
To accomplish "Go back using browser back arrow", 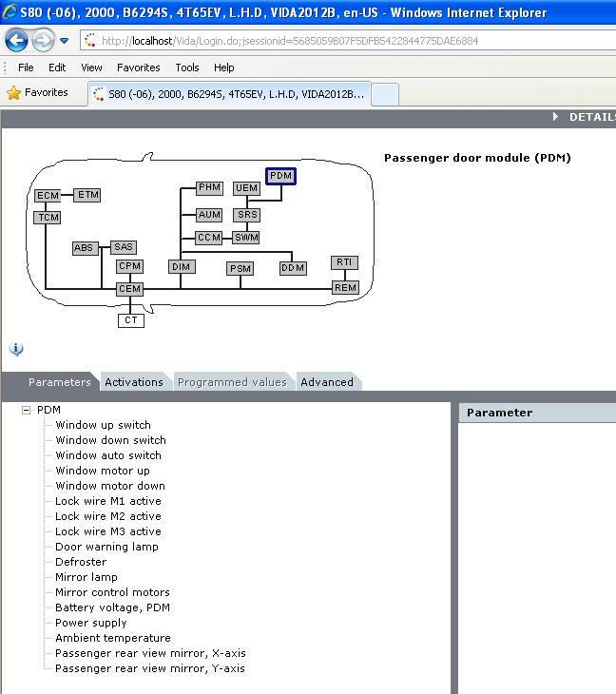I will (x=17, y=41).
